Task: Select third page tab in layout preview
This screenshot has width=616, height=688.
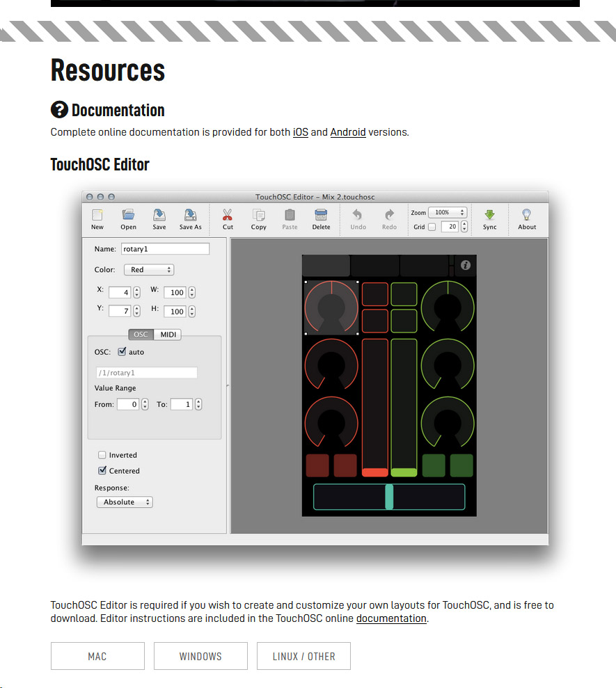Action: point(425,265)
